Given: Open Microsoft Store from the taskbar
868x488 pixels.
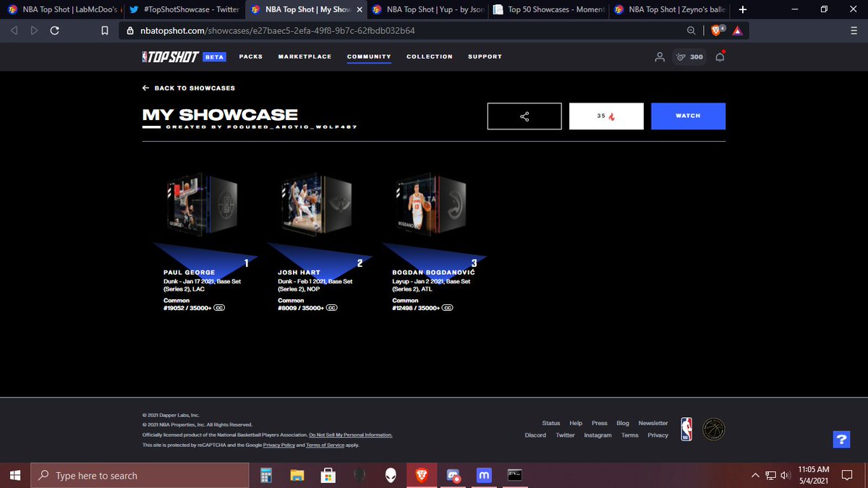Looking at the screenshot, I should (328, 475).
